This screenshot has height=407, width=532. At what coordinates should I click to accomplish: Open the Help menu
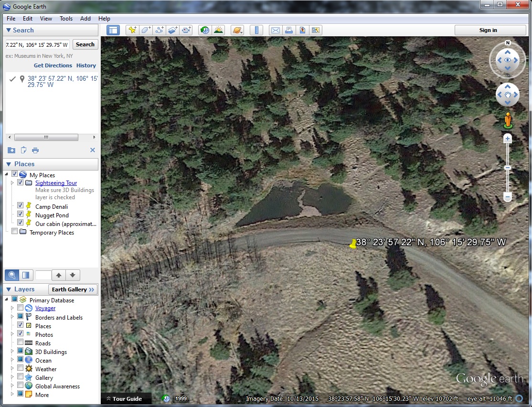coord(104,19)
